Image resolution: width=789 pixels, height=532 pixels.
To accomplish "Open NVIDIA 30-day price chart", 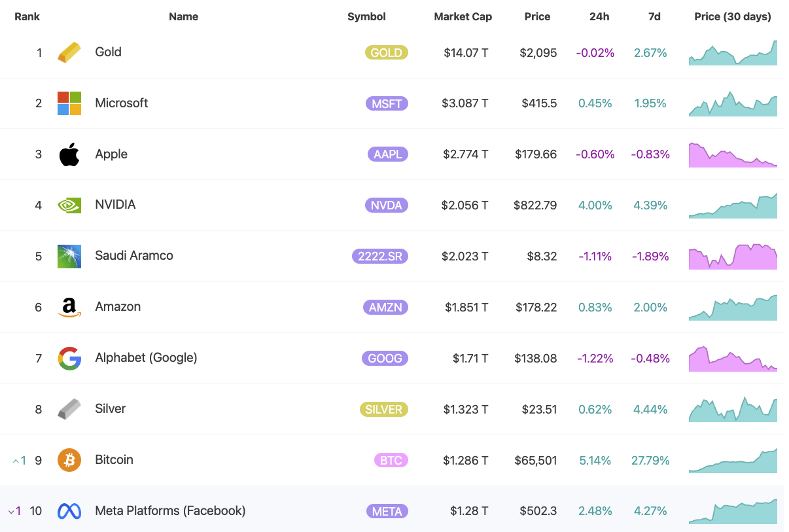I will tap(733, 205).
